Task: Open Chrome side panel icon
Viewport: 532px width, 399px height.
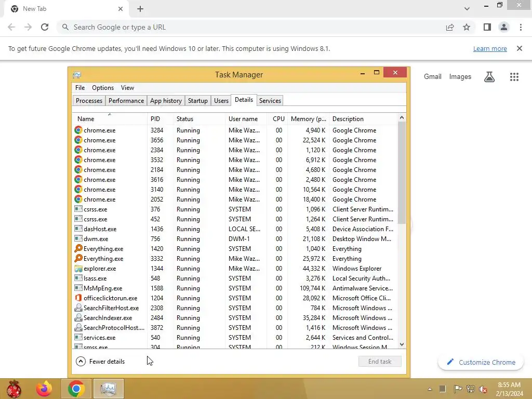Action: tap(487, 27)
